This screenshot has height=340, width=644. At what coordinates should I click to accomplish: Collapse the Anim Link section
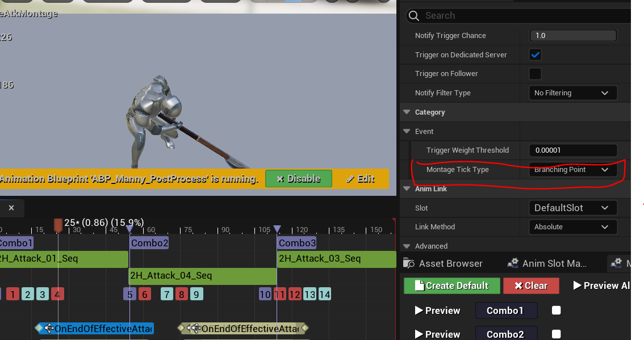coord(407,188)
